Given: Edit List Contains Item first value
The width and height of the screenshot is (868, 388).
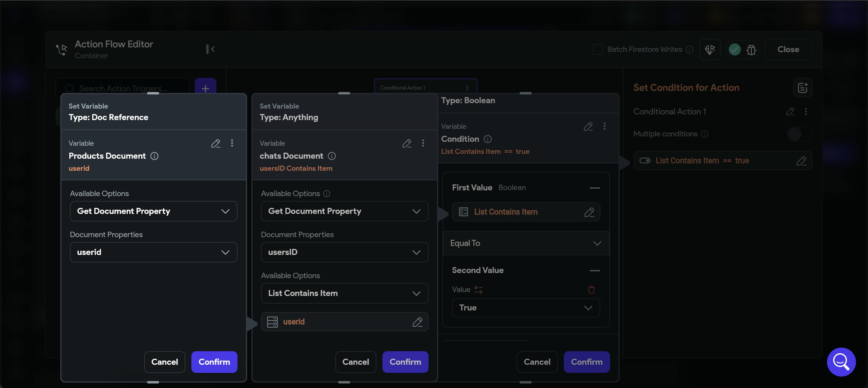Looking at the screenshot, I should [589, 212].
